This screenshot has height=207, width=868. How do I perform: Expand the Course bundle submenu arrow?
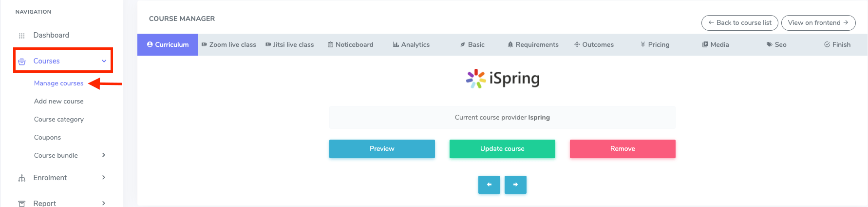coord(104,155)
